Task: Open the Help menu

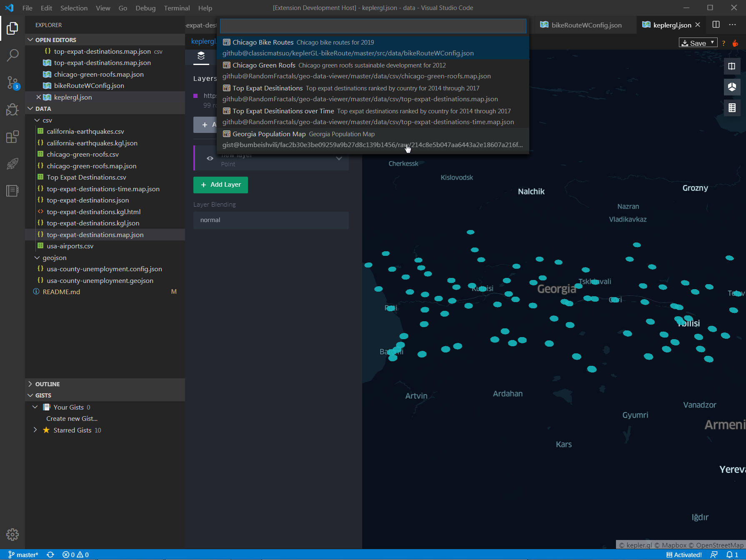Action: [x=205, y=8]
